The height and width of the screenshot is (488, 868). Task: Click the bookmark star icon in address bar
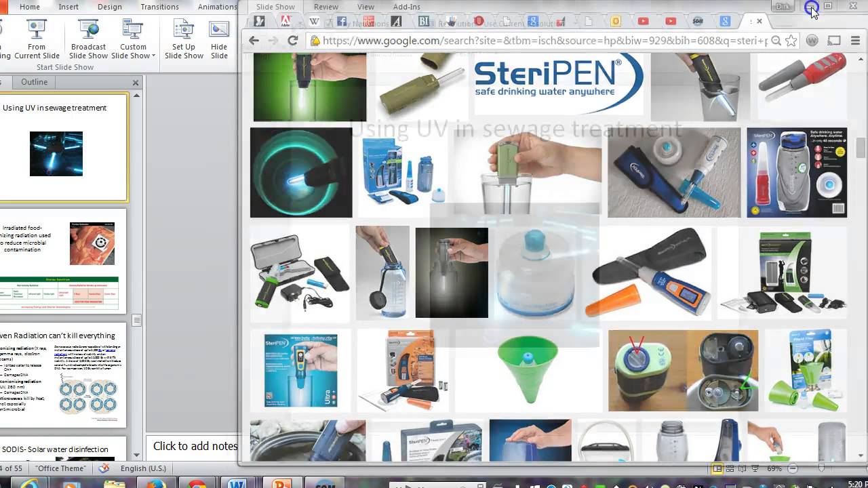791,41
